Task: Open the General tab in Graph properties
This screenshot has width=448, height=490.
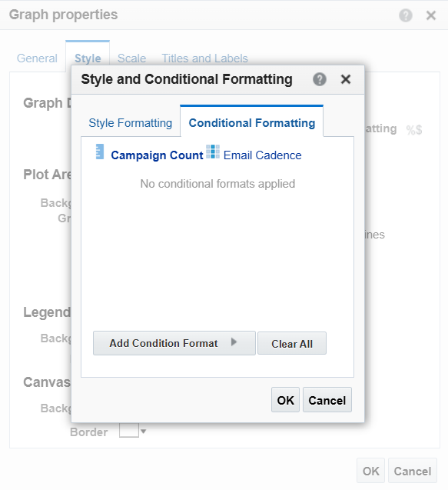Action: [37, 58]
